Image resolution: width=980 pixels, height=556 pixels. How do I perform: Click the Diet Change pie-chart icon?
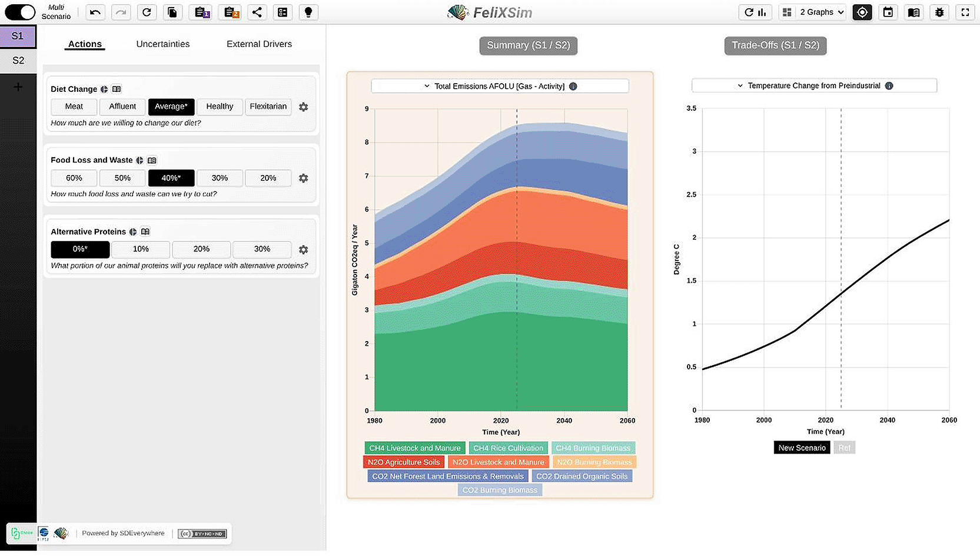(104, 90)
